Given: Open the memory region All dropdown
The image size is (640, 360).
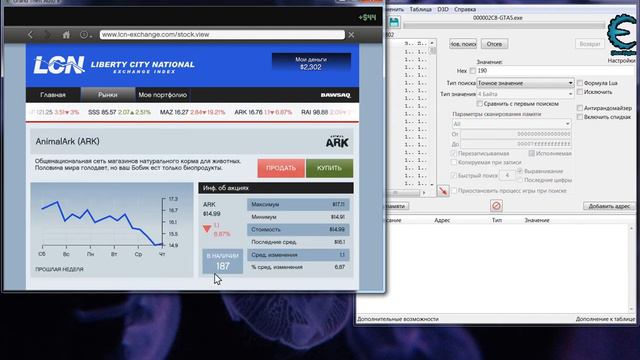Looking at the screenshot, I should (511, 124).
